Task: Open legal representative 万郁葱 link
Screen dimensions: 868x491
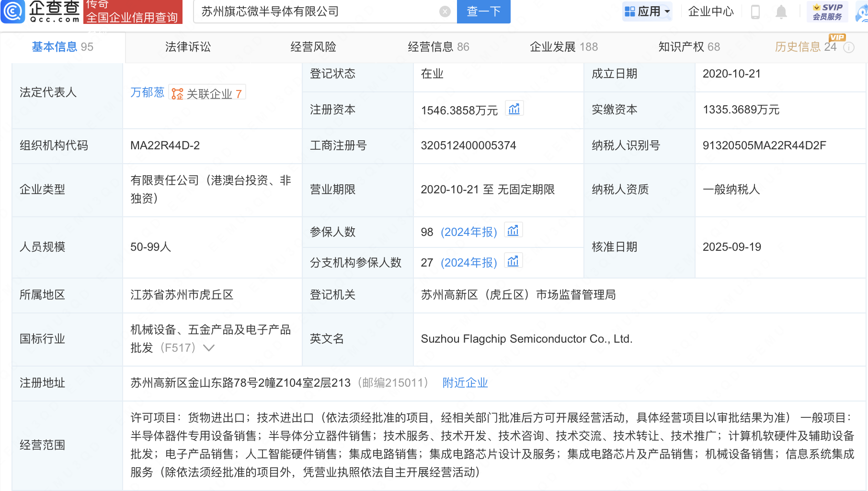Action: tap(147, 92)
